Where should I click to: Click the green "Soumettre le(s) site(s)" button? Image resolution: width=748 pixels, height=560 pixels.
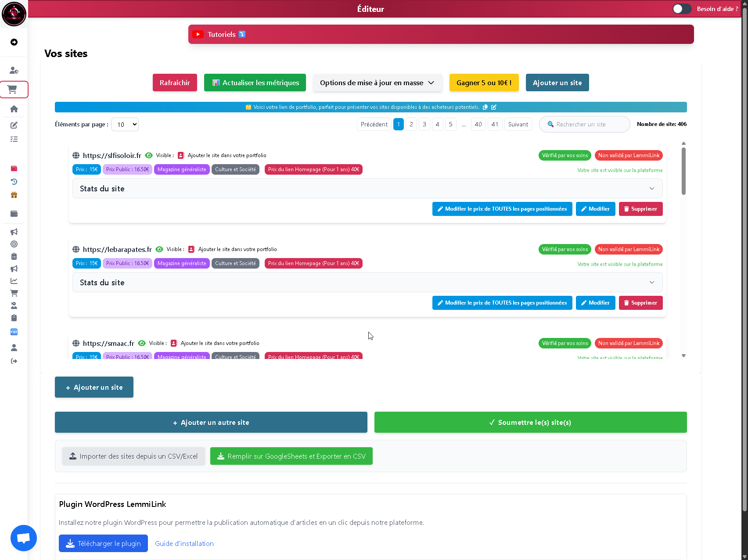tap(530, 422)
